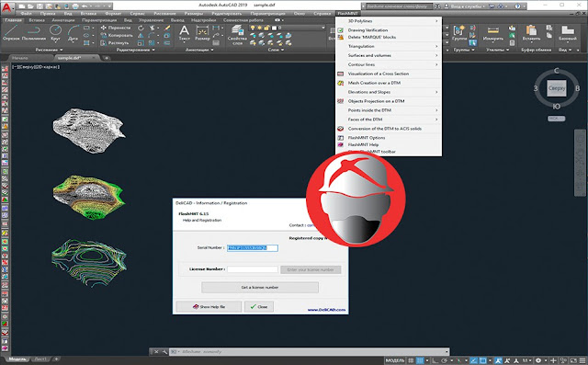Click the Сверху face of the ViewCube
This screenshot has height=365, width=588.
pyautogui.click(x=556, y=88)
